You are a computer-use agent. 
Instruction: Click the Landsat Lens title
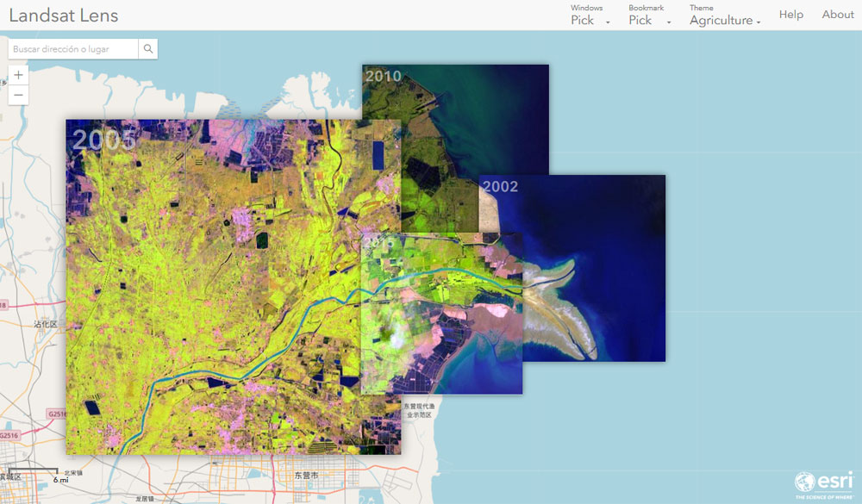tap(64, 16)
